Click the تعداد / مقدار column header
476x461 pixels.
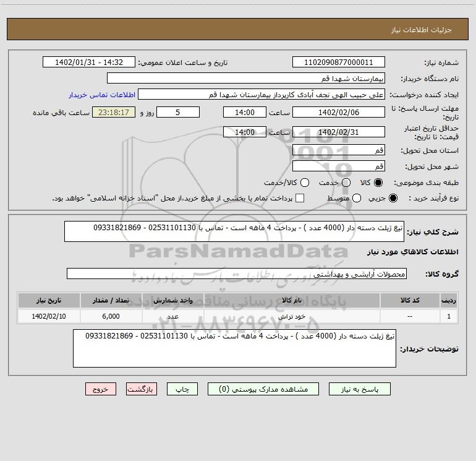click(x=111, y=300)
